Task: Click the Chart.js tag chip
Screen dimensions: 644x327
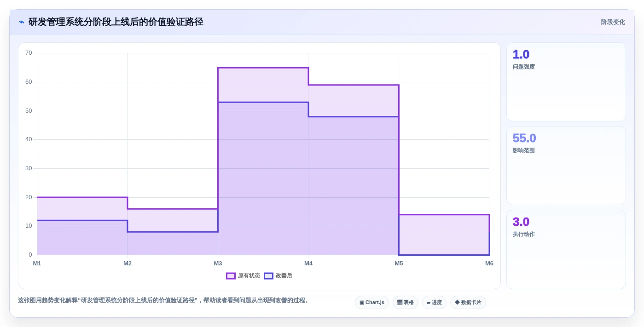Action: coord(372,303)
